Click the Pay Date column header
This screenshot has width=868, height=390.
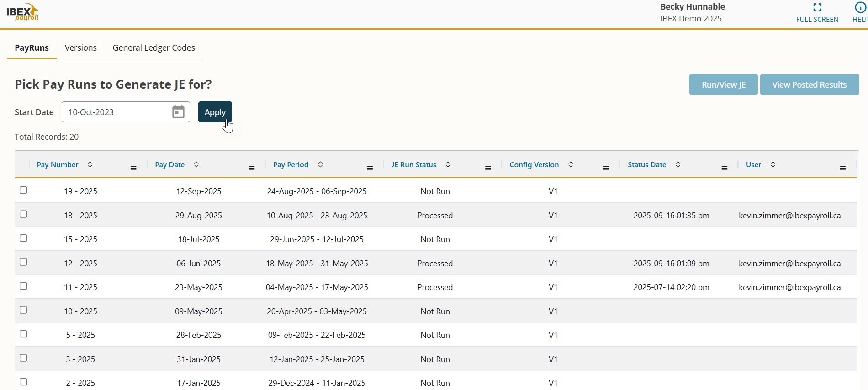[x=170, y=165]
